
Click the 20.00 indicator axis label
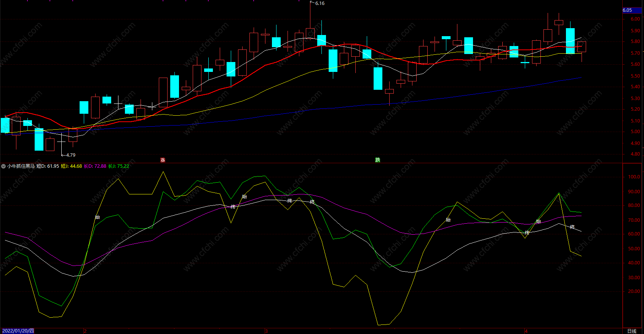[x=634, y=291]
